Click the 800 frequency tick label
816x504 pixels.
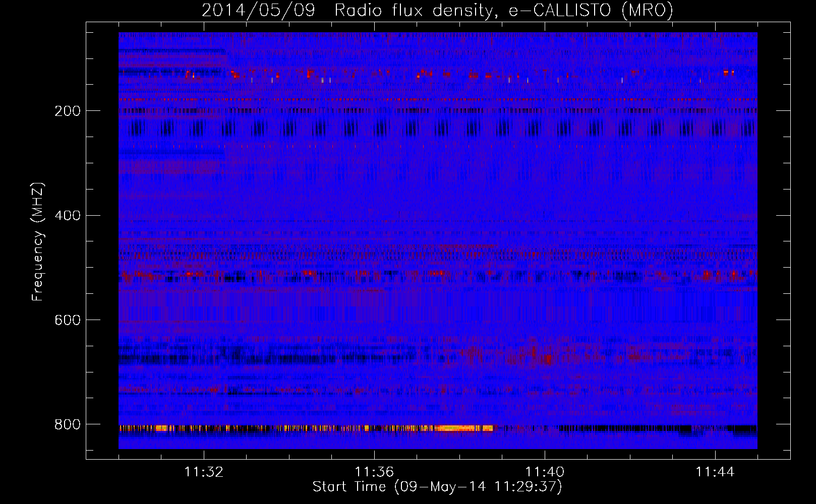coord(68,424)
